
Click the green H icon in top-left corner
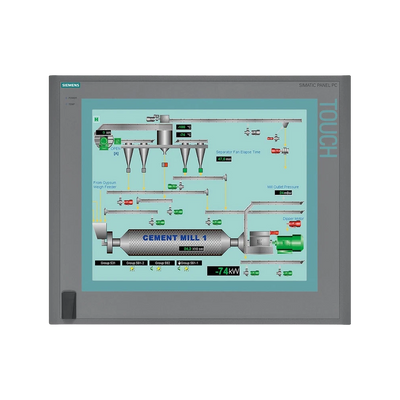click(97, 118)
